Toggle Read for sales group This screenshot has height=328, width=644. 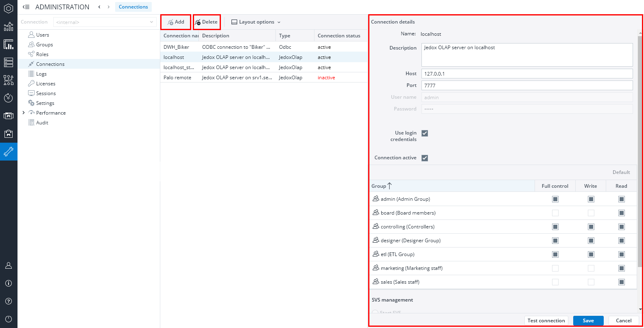pos(622,282)
